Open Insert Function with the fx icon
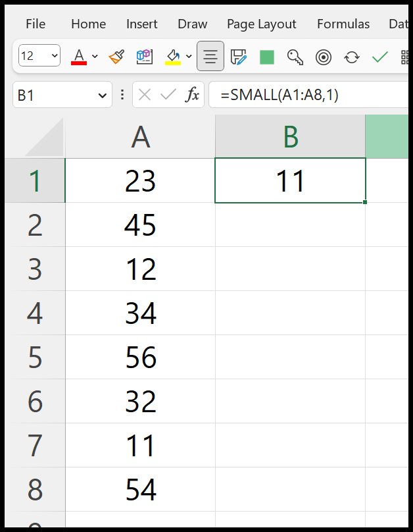Viewport: 413px width, 532px height. (193, 95)
